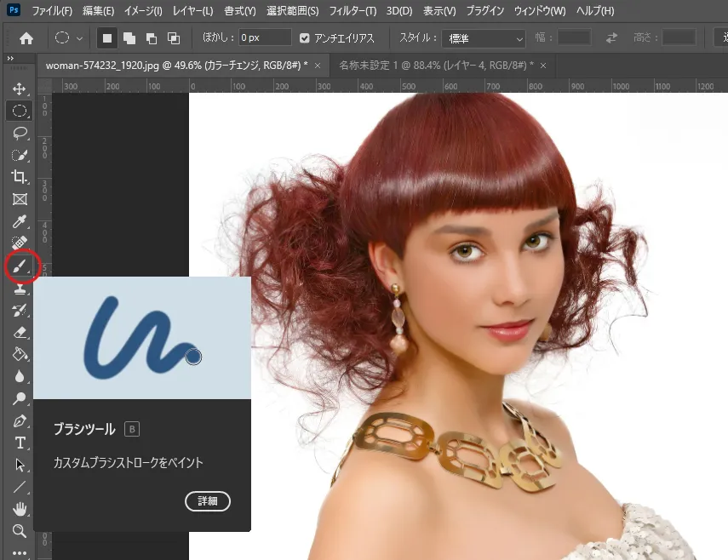The image size is (728, 560).
Task: Expand the toolbar with the double-arrow
Action: pyautogui.click(x=9, y=58)
